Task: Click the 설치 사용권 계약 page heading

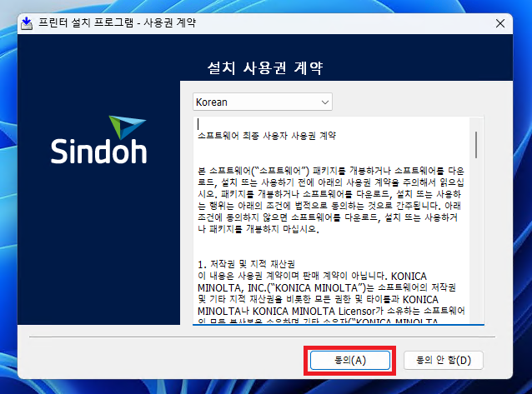Action: point(265,67)
